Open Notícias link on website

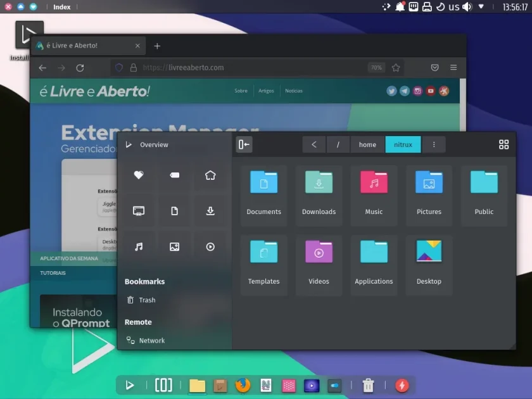(294, 91)
